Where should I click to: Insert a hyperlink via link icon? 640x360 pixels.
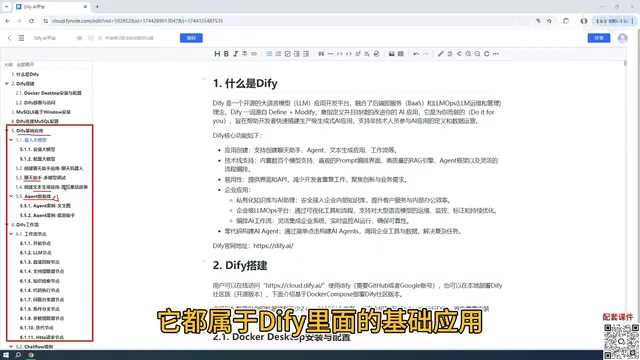pyautogui.click(x=254, y=54)
